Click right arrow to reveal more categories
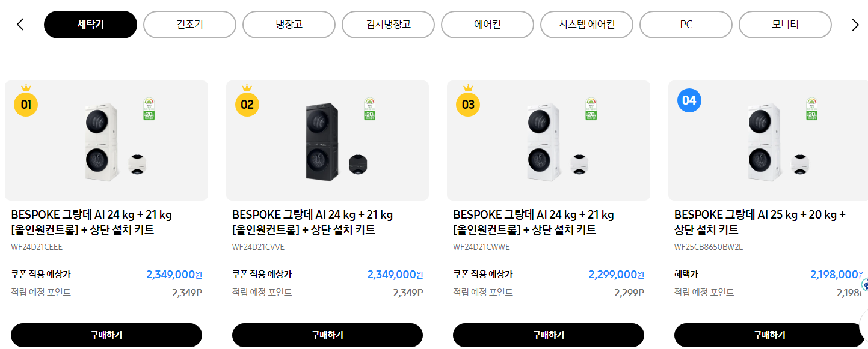868x349 pixels. point(855,25)
